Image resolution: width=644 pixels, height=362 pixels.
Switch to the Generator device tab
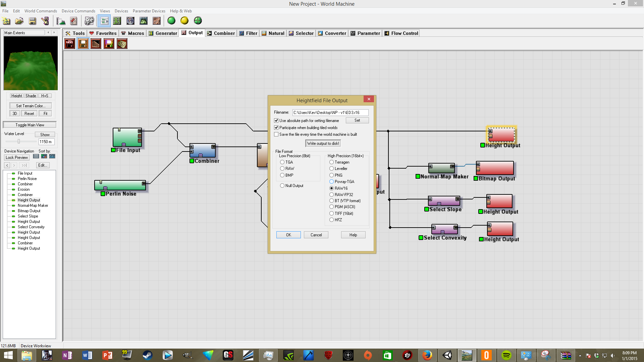(163, 33)
